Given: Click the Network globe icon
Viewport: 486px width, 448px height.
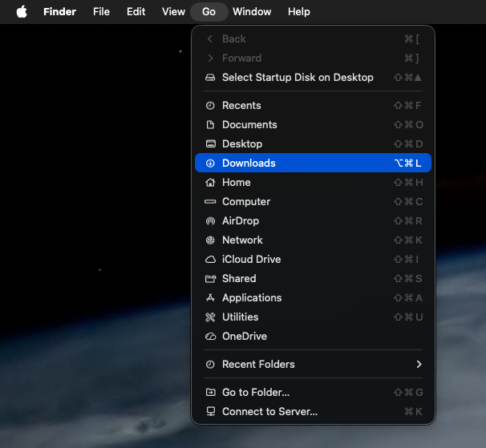Looking at the screenshot, I should tap(210, 240).
